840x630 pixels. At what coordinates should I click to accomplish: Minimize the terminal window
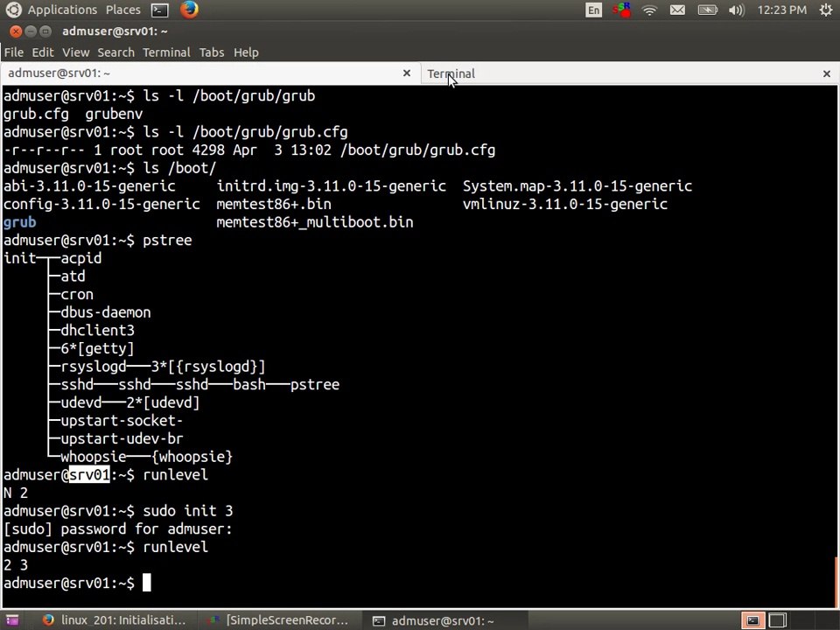pyautogui.click(x=31, y=31)
